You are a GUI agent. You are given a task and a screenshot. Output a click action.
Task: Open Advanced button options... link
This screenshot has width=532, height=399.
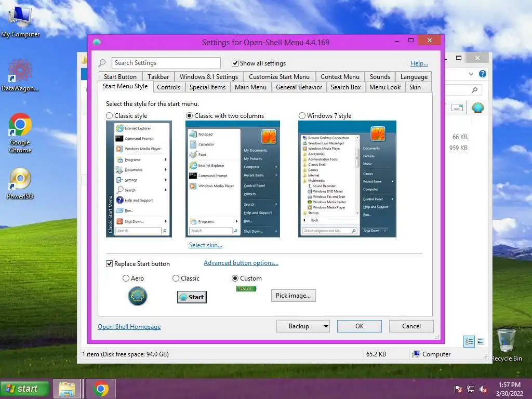241,262
